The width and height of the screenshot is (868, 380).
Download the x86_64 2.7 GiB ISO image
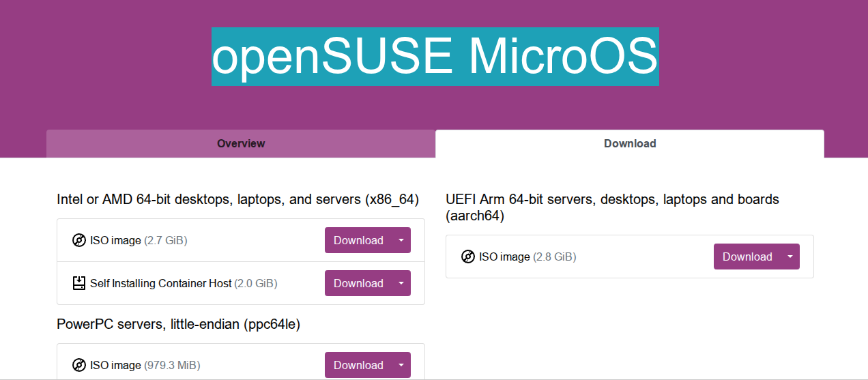[x=358, y=240]
